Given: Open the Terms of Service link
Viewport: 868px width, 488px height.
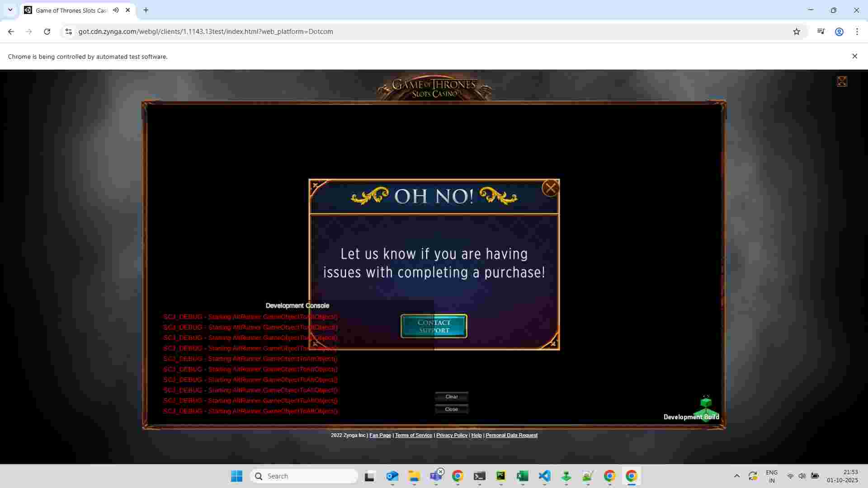Looking at the screenshot, I should click(413, 436).
